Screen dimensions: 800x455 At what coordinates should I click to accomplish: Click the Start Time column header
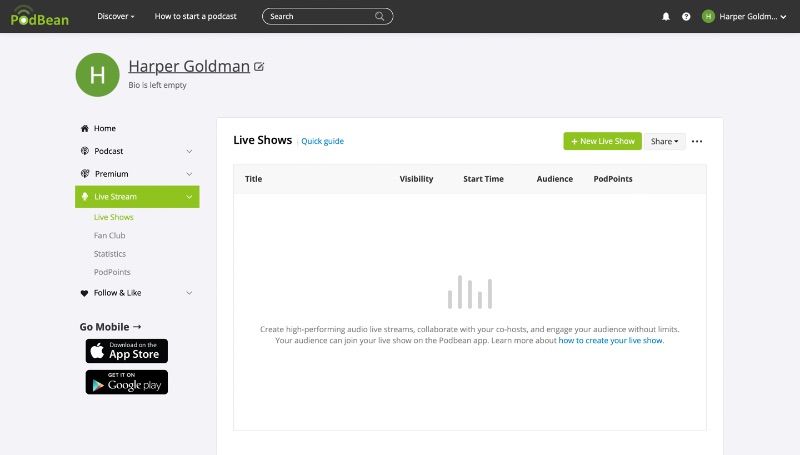click(483, 179)
